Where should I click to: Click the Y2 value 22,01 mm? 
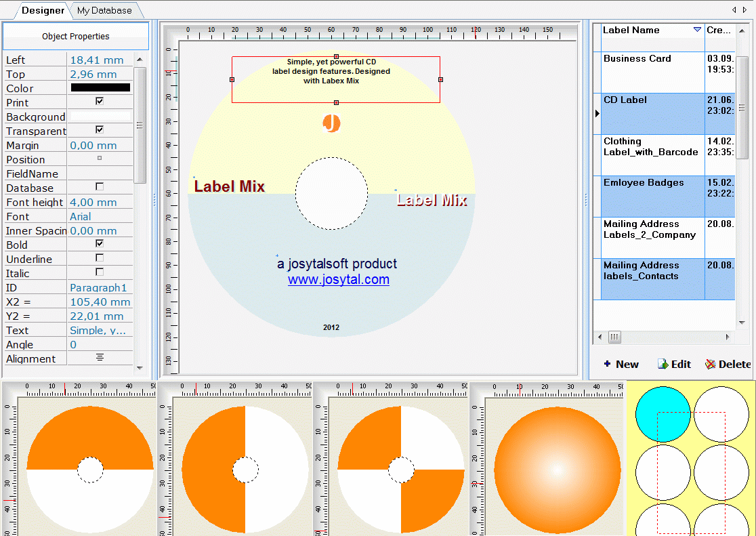click(x=100, y=316)
